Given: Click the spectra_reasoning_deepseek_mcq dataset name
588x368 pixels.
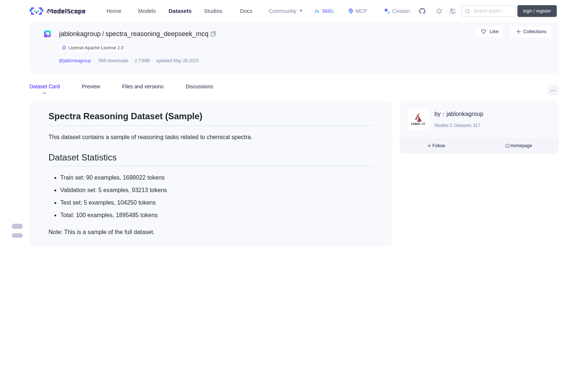Looking at the screenshot, I should coord(157,34).
